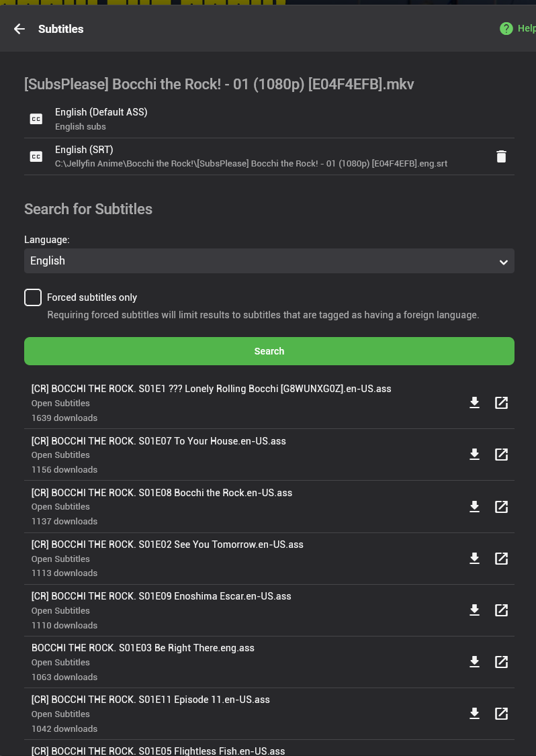Download S01E07 To Your House subtitle

pyautogui.click(x=474, y=455)
